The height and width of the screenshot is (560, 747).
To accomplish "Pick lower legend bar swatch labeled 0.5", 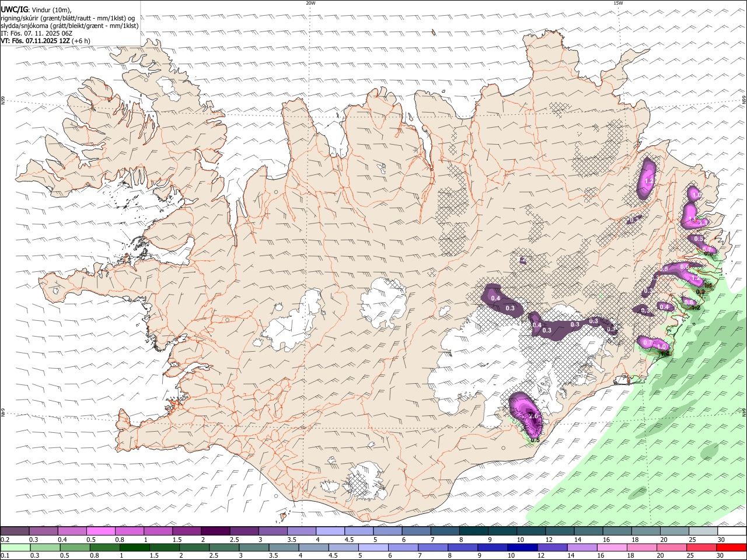I will tap(75, 548).
